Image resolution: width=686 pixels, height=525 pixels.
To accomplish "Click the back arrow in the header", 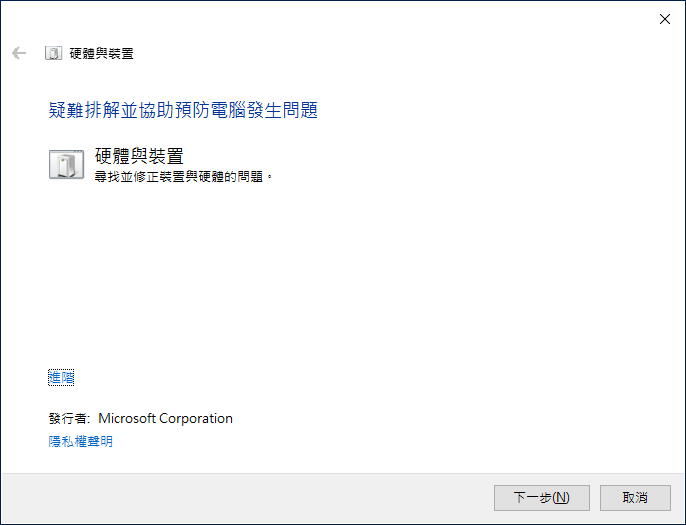I will coord(19,53).
